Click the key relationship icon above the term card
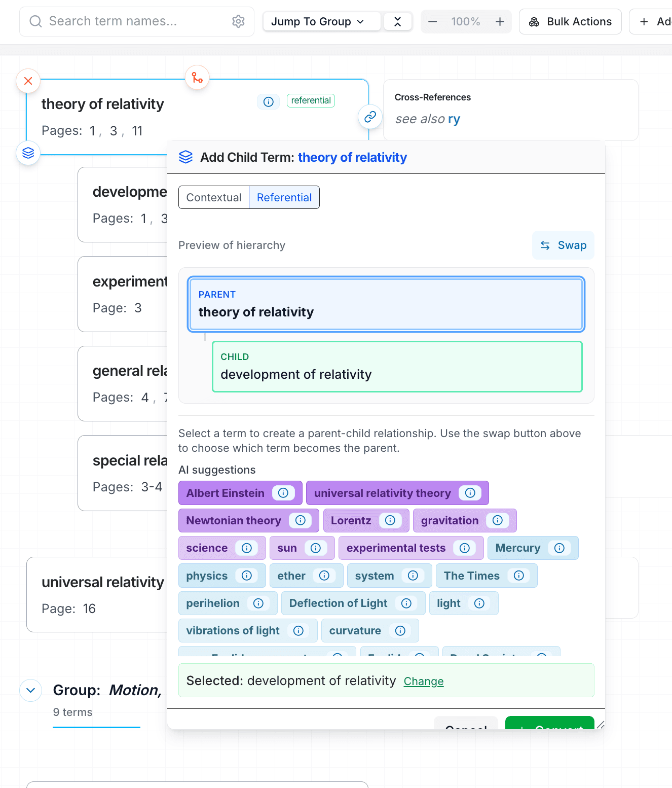 (197, 77)
